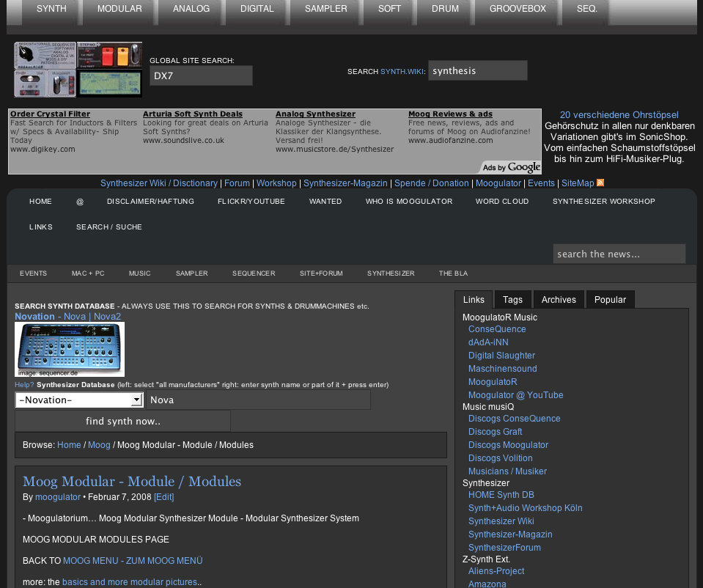Viewport: 703px width, 588px height.
Task: Open the ConseQuence sidebar link
Action: coord(497,328)
